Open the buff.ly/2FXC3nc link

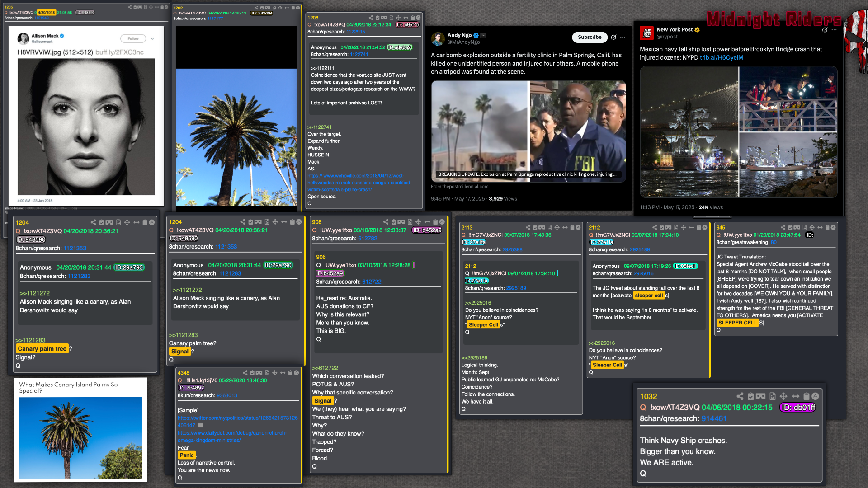(x=119, y=52)
